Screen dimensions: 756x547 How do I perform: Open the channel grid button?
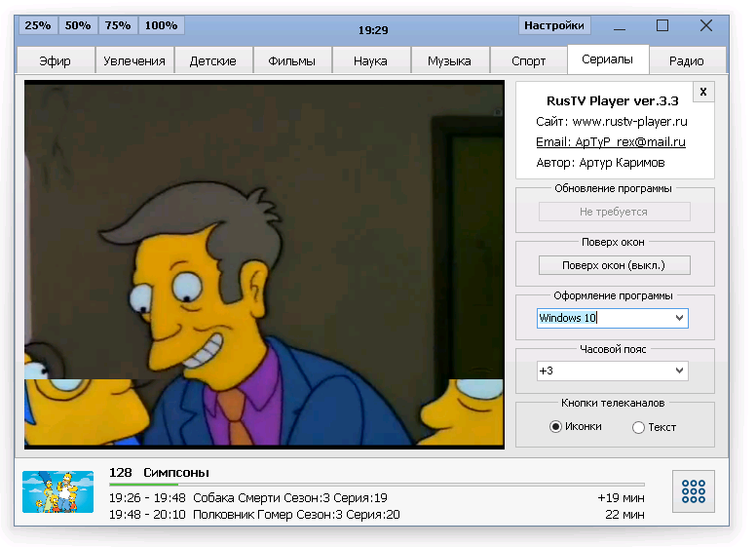point(694,491)
